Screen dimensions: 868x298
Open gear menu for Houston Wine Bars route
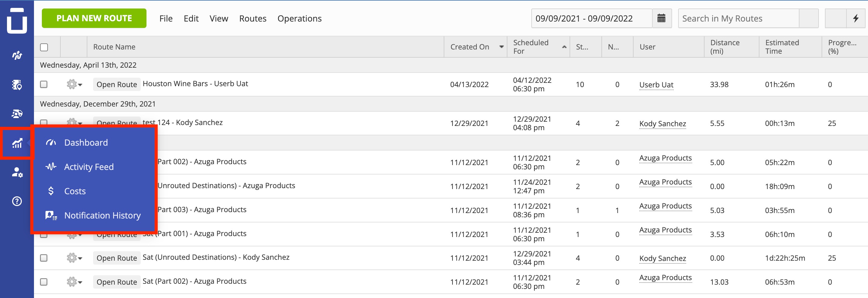point(75,84)
